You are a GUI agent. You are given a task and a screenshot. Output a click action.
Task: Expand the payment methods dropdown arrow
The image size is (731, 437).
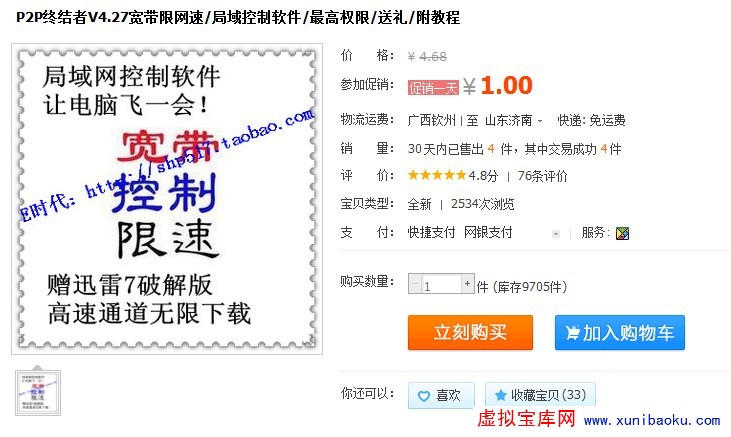556,234
